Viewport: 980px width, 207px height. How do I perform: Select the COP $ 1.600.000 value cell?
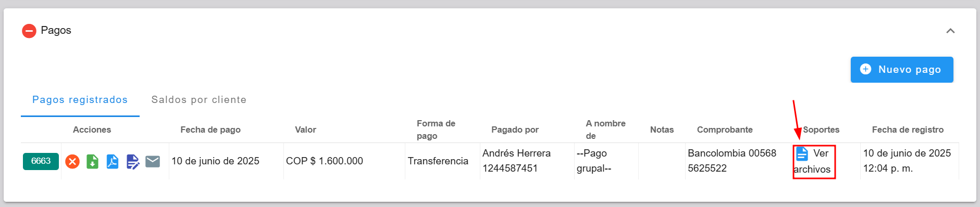tap(325, 161)
